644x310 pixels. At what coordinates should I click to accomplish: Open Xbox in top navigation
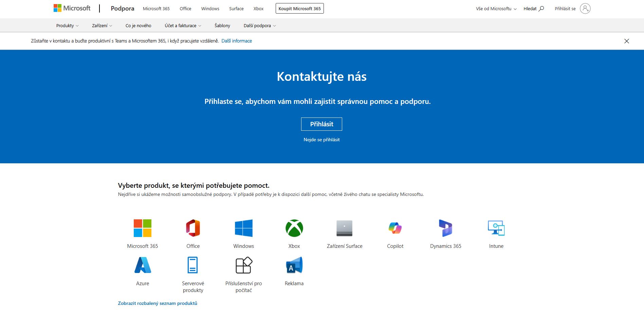click(x=258, y=8)
